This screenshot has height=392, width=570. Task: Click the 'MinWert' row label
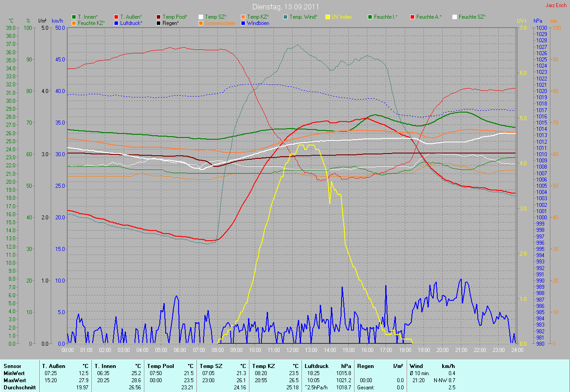pos(14,373)
